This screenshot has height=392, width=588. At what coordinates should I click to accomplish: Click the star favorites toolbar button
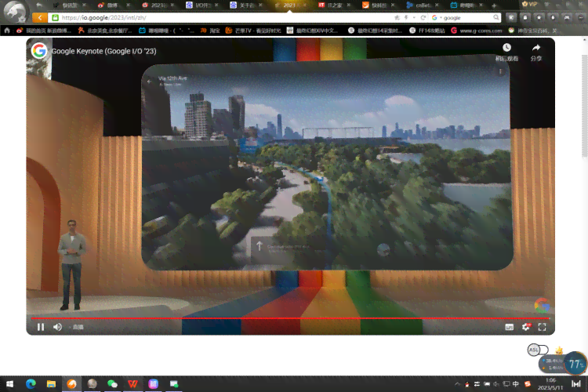(539, 17)
